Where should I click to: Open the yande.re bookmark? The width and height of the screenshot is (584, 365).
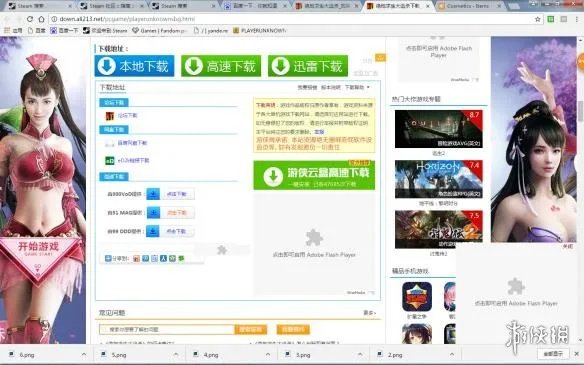pos(210,31)
